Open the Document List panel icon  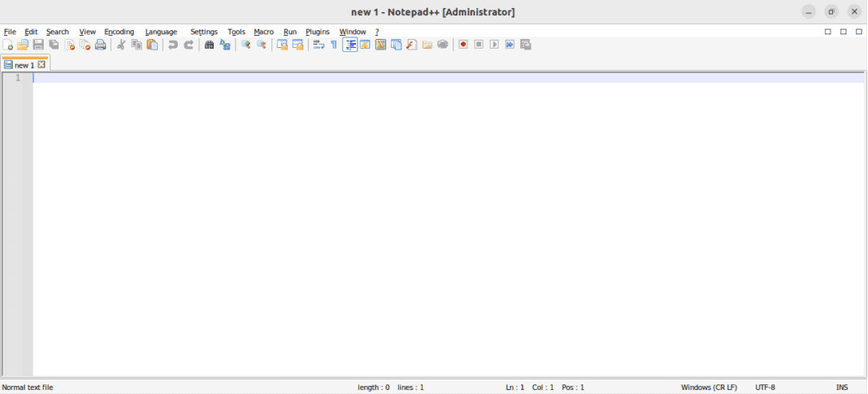point(396,45)
